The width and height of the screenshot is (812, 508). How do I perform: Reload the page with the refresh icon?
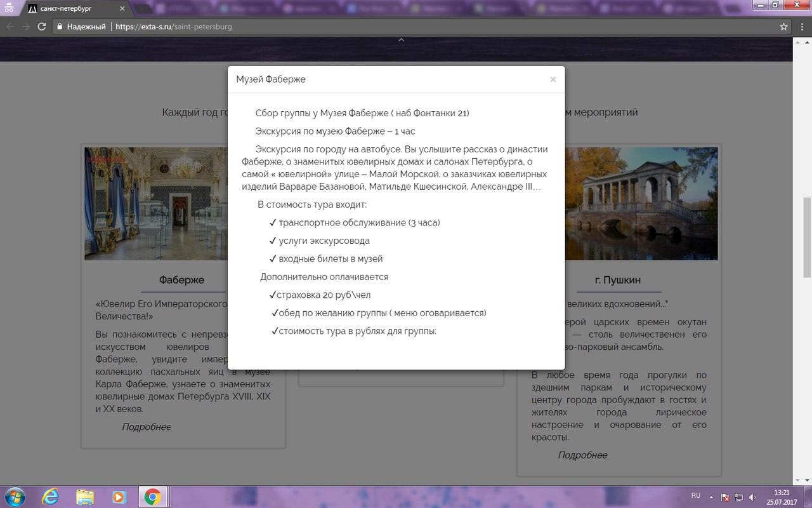point(42,27)
